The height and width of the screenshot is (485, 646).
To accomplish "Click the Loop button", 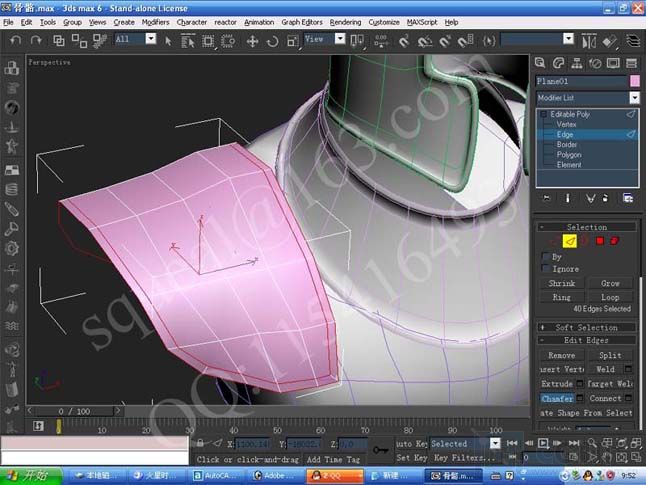I will tap(610, 297).
